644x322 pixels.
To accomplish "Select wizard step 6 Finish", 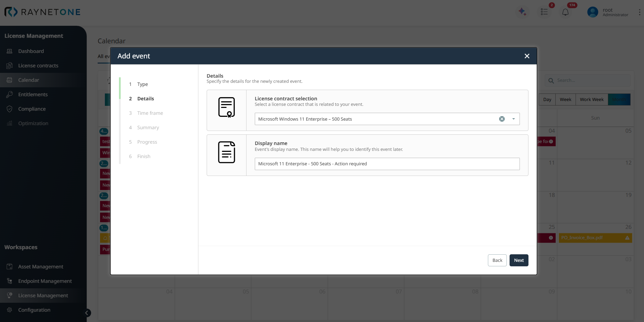I will pos(144,156).
